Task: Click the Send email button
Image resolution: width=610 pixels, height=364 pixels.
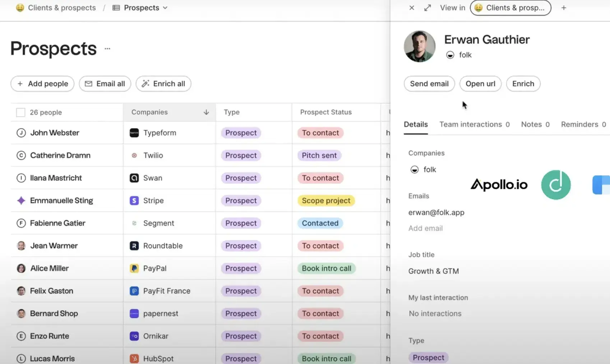Action: coord(429,84)
